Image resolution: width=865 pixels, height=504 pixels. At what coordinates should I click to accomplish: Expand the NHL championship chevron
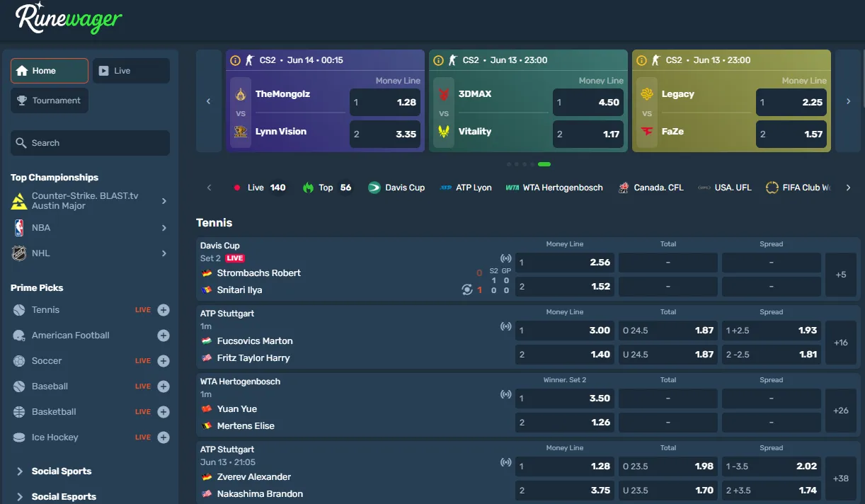pos(164,253)
